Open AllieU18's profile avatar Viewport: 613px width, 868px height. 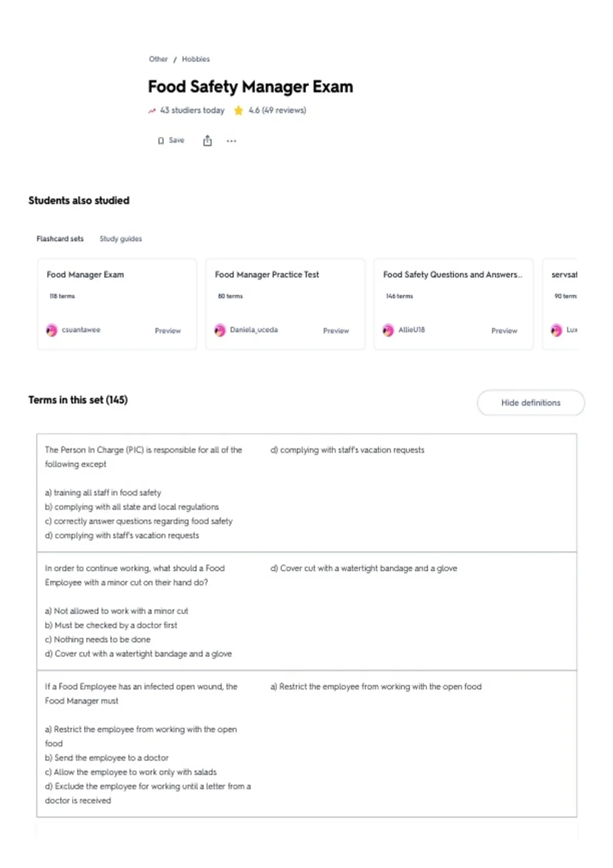388,330
